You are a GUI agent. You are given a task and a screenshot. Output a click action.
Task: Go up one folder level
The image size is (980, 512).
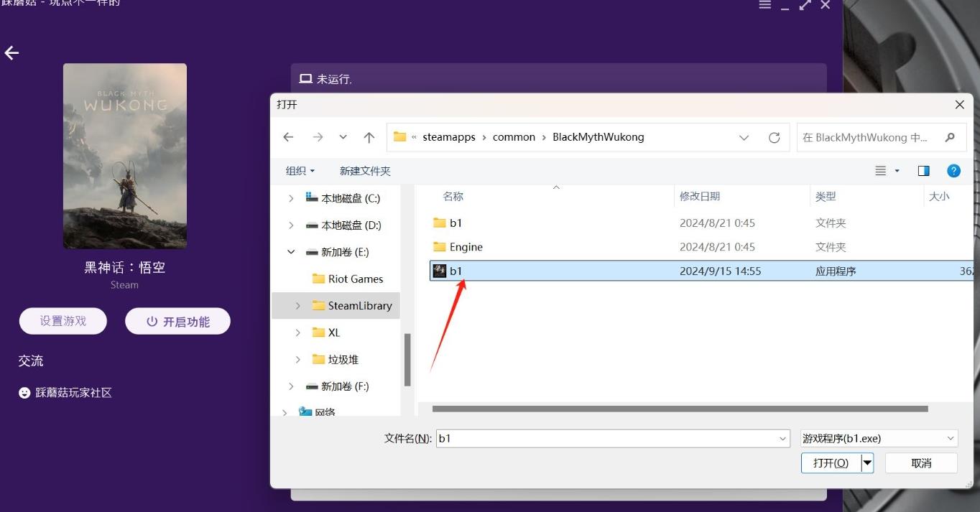pos(369,137)
